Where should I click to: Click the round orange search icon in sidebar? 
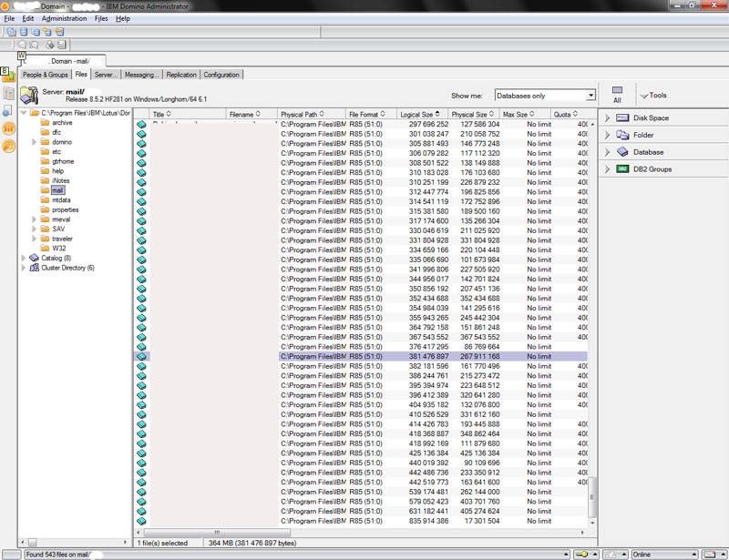(9, 146)
